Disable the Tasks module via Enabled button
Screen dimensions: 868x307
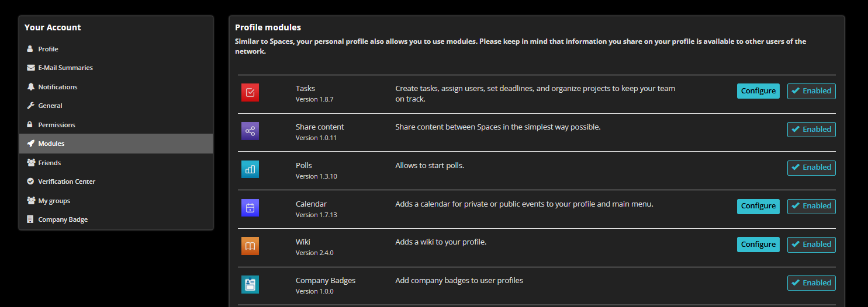point(811,91)
